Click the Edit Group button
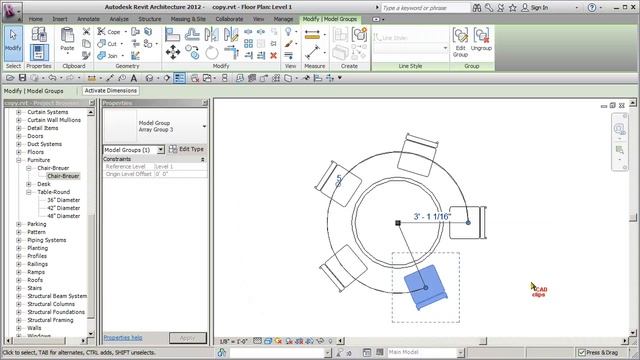640x360 pixels. [460, 42]
